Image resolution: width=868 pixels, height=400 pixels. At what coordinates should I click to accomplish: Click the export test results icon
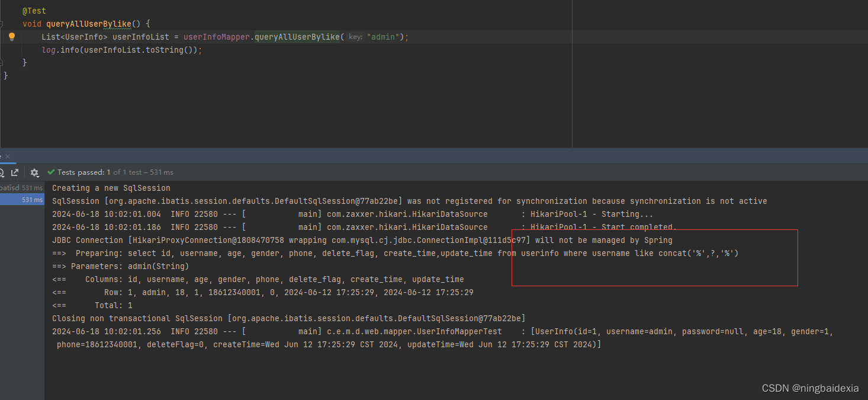coord(15,172)
